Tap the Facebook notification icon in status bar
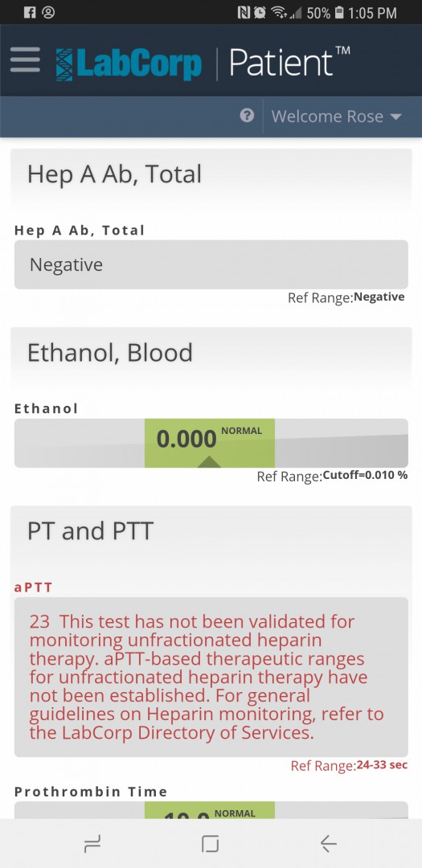This screenshot has width=422, height=868. (x=30, y=12)
